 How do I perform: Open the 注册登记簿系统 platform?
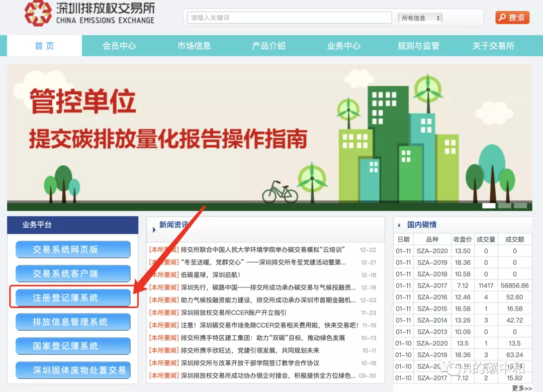point(72,298)
